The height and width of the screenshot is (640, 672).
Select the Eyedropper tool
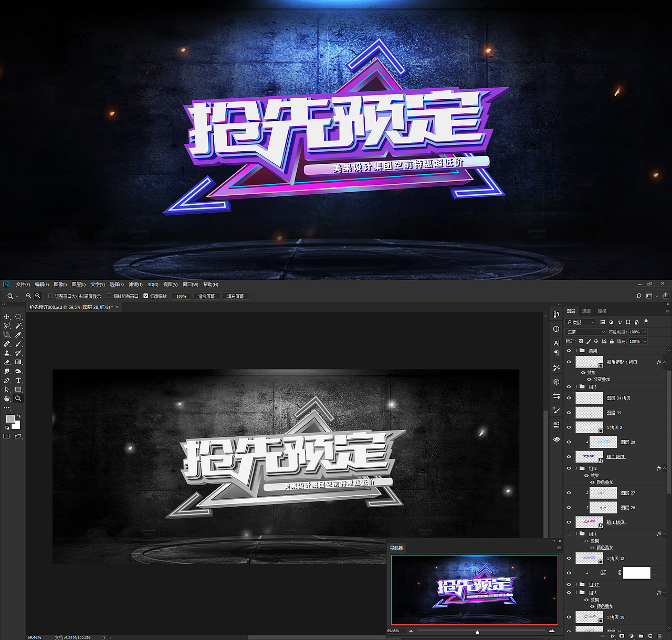point(18,334)
